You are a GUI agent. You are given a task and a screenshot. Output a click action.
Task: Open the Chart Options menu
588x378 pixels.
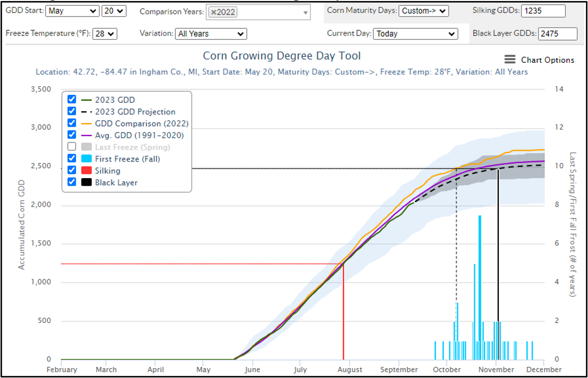[x=510, y=60]
